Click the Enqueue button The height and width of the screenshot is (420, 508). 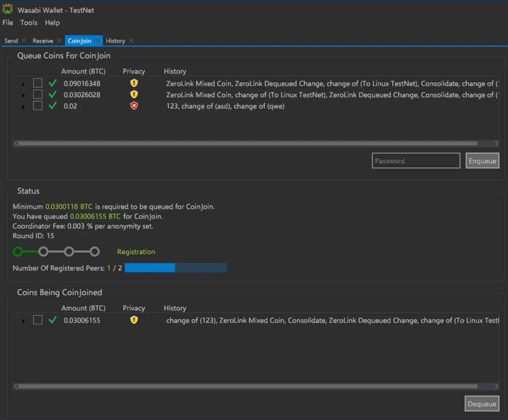[x=482, y=161]
